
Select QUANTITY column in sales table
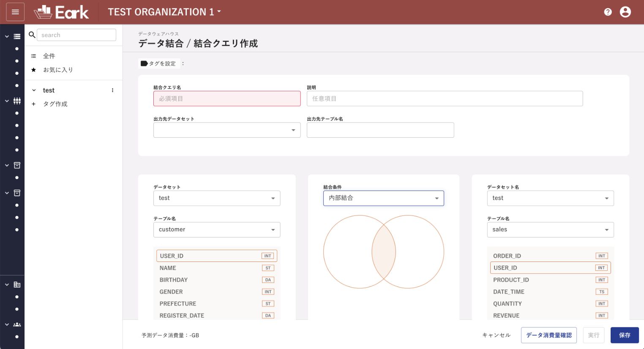click(550, 303)
